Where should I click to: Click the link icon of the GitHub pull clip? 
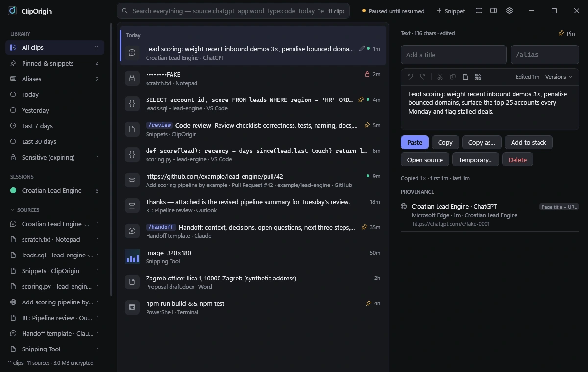click(132, 180)
